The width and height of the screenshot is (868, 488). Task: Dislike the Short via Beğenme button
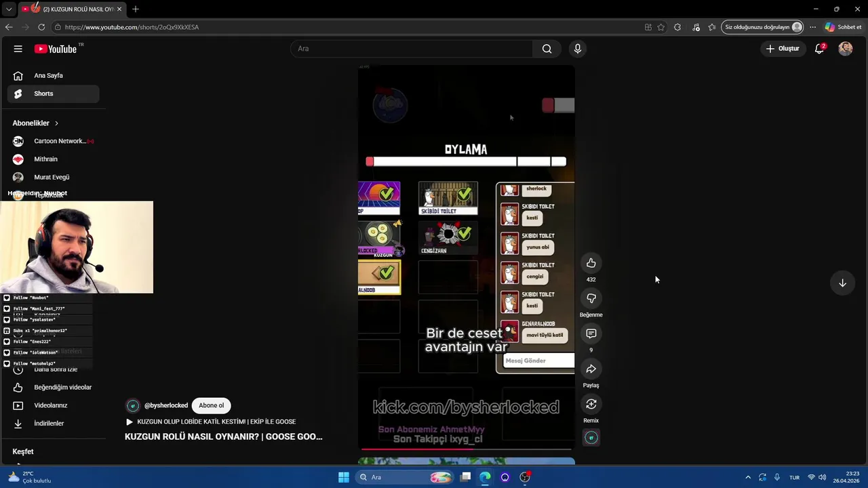[x=591, y=298]
